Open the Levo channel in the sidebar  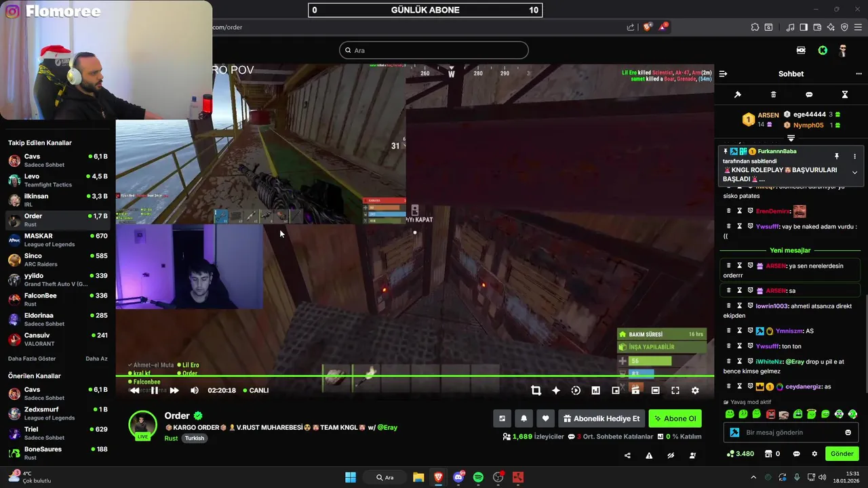[58, 180]
